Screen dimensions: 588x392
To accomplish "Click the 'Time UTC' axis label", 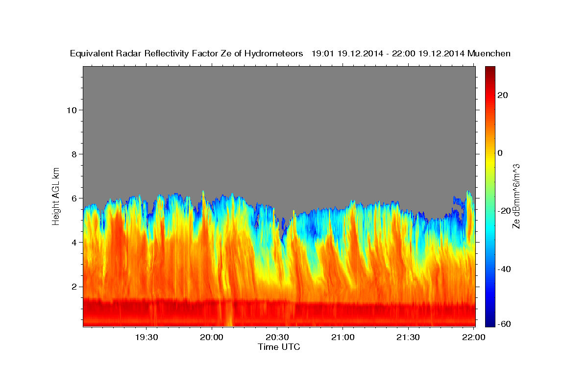I will (x=279, y=347).
